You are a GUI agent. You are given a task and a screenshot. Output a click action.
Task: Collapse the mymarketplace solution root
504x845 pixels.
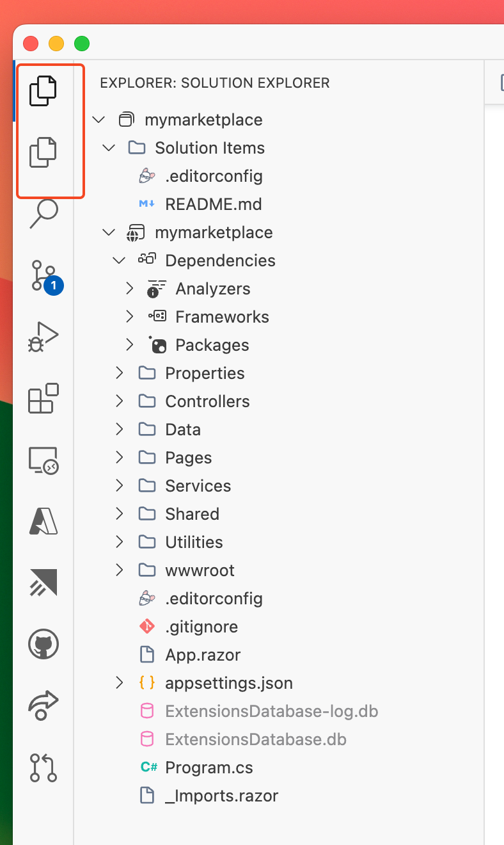coord(98,120)
